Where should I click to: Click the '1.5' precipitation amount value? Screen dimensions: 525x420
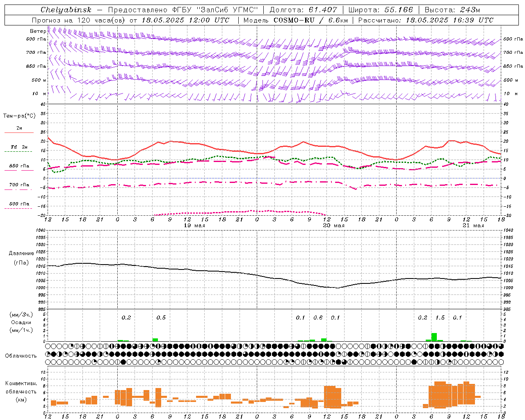(x=440, y=317)
